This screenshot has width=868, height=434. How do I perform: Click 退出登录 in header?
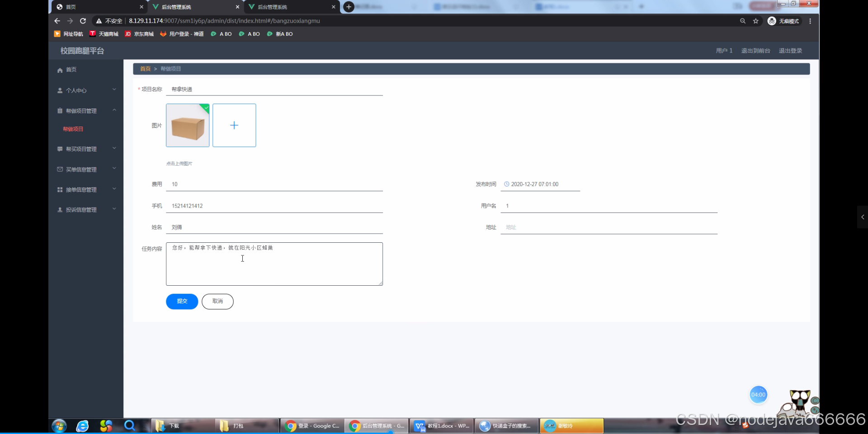[790, 51]
